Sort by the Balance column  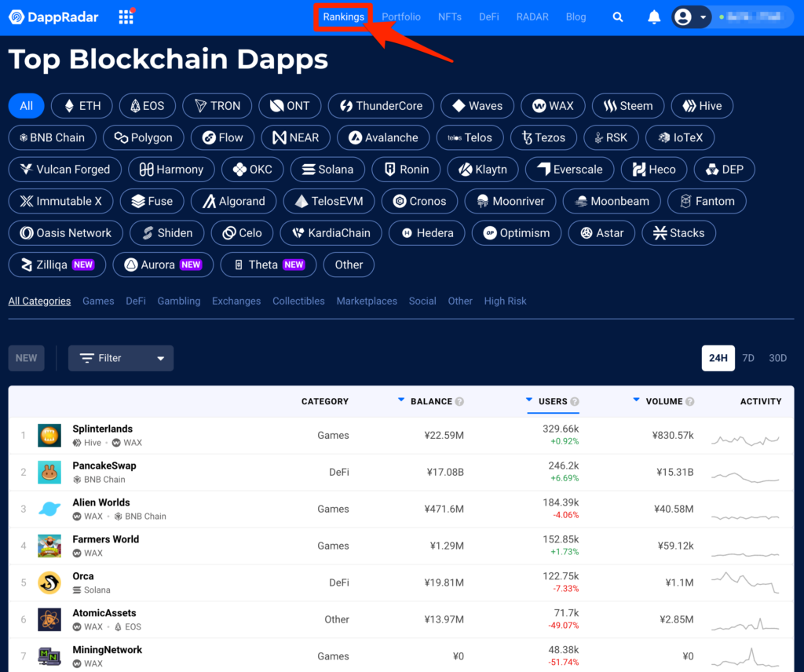pyautogui.click(x=431, y=401)
